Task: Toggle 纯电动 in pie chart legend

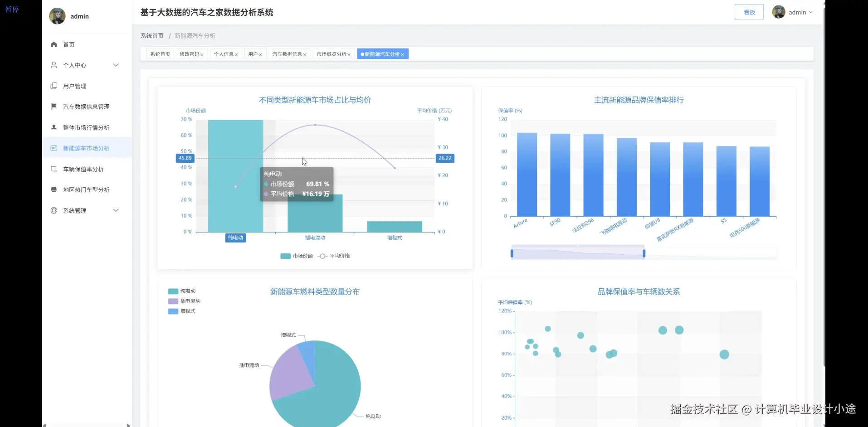Action: (x=182, y=291)
